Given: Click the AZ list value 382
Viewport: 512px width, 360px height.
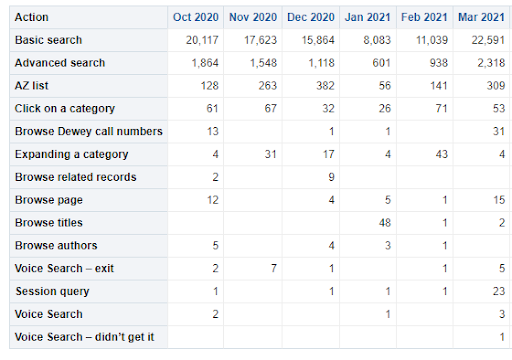Looking at the screenshot, I should coord(325,86).
